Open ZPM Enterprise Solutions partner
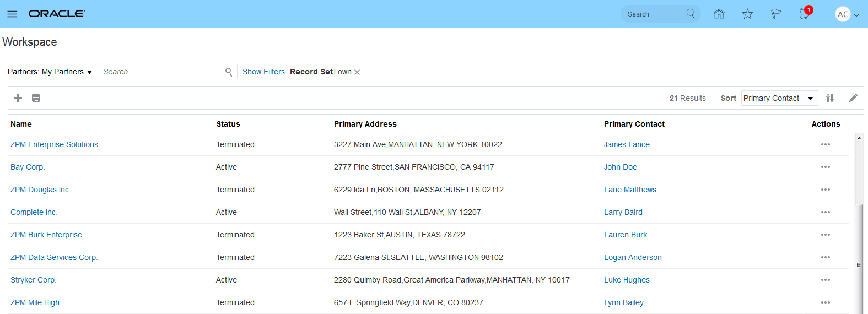Screen dimensions: 868x314 point(54,144)
